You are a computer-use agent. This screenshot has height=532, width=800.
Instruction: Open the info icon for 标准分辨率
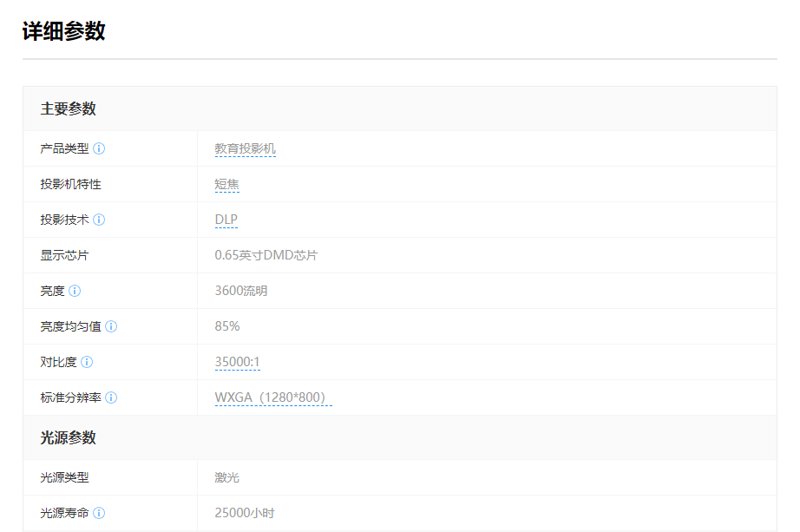tap(111, 397)
